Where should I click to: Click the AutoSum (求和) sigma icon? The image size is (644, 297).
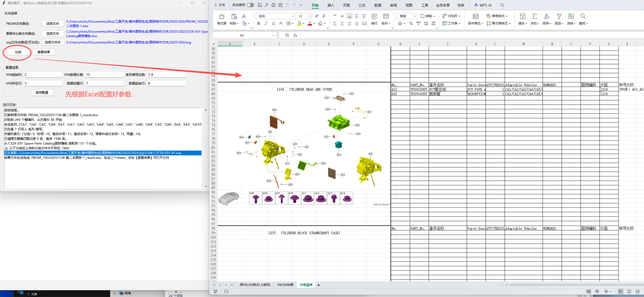coord(534,17)
